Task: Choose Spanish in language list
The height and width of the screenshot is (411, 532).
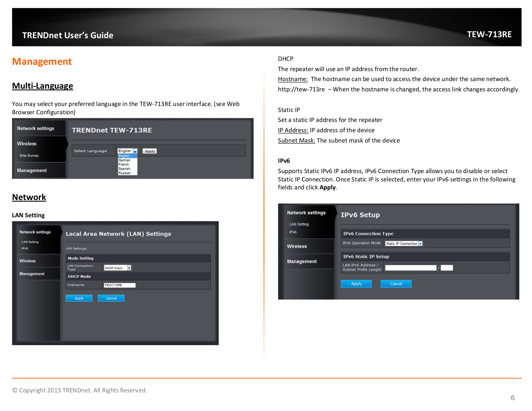Action: [x=124, y=169]
